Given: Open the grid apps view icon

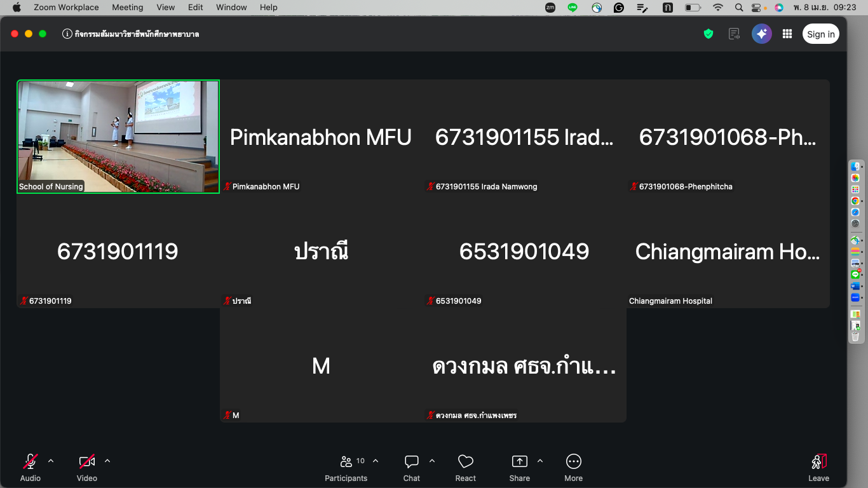Looking at the screenshot, I should tap(787, 34).
